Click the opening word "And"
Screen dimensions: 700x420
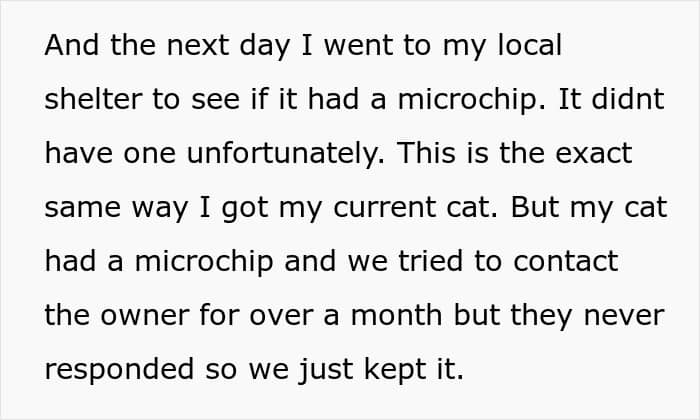[69, 47]
